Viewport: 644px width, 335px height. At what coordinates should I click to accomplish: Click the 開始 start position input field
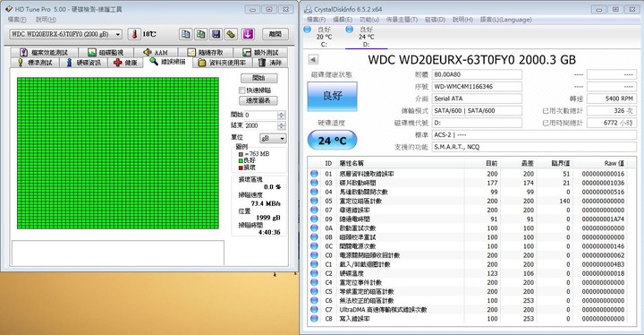[x=261, y=115]
